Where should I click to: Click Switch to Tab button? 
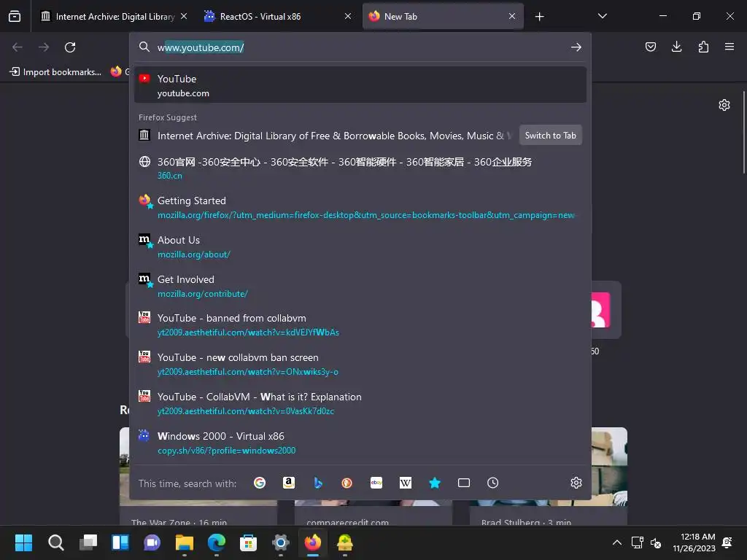(x=550, y=135)
